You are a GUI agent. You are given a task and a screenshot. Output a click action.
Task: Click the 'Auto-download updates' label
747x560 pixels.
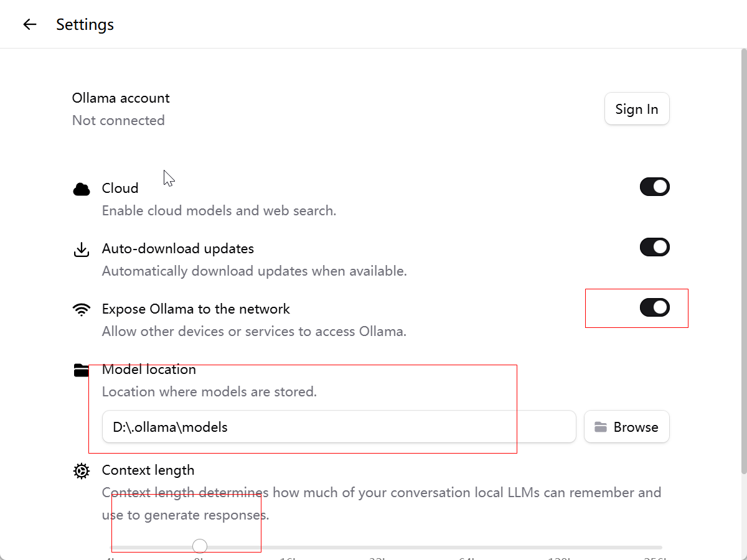click(x=178, y=249)
